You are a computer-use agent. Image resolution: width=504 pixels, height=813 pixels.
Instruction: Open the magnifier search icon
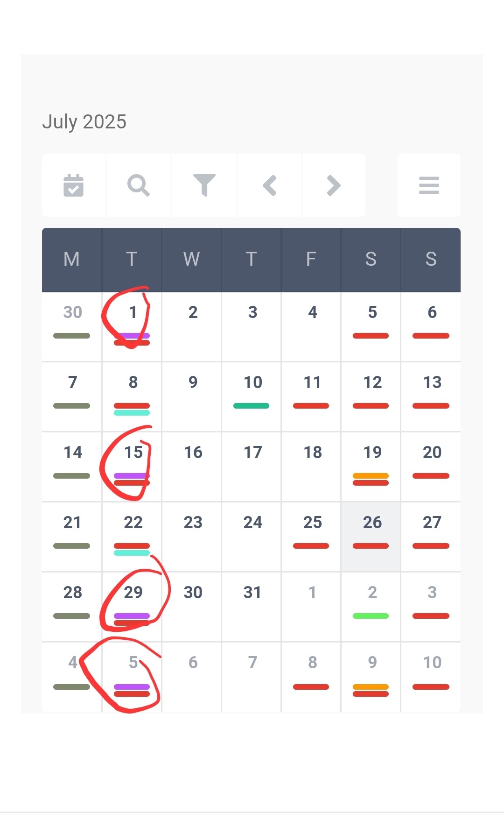(139, 185)
